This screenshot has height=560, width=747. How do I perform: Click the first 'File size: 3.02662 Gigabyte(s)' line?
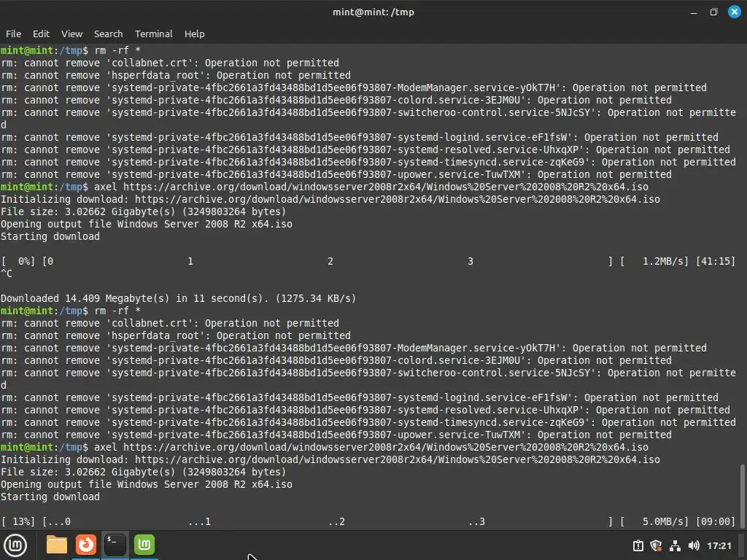tap(144, 211)
